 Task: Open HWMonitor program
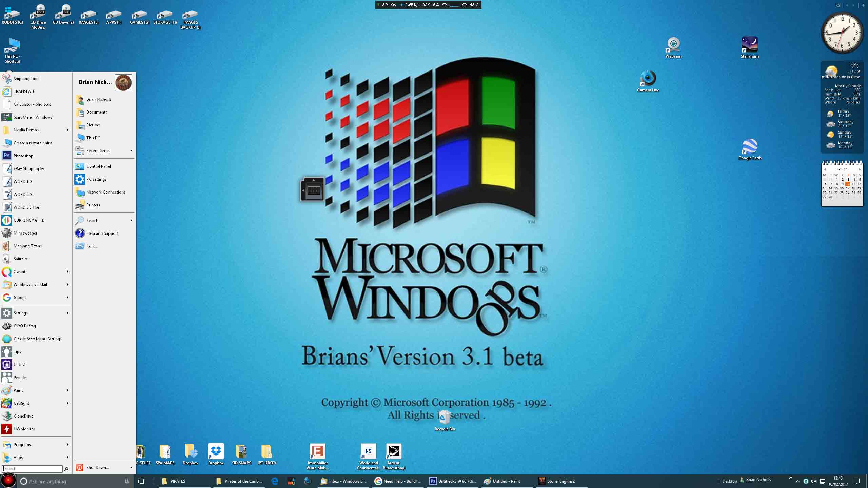tap(36, 429)
